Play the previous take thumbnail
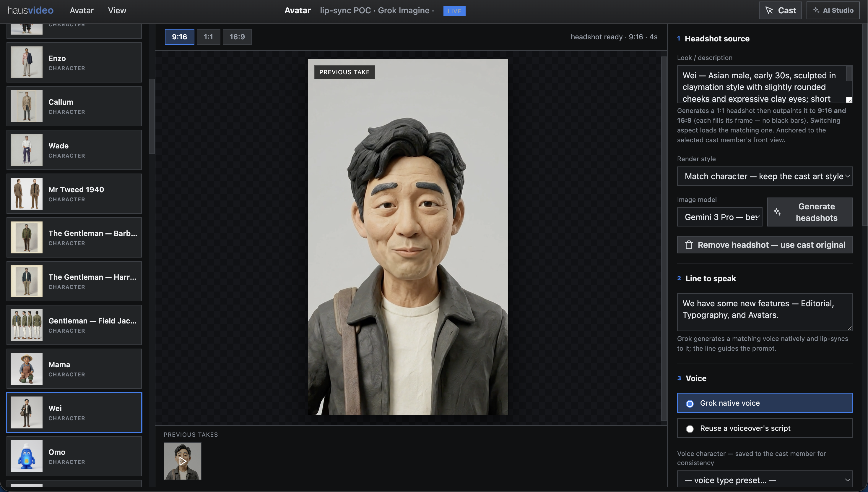 [x=182, y=461]
